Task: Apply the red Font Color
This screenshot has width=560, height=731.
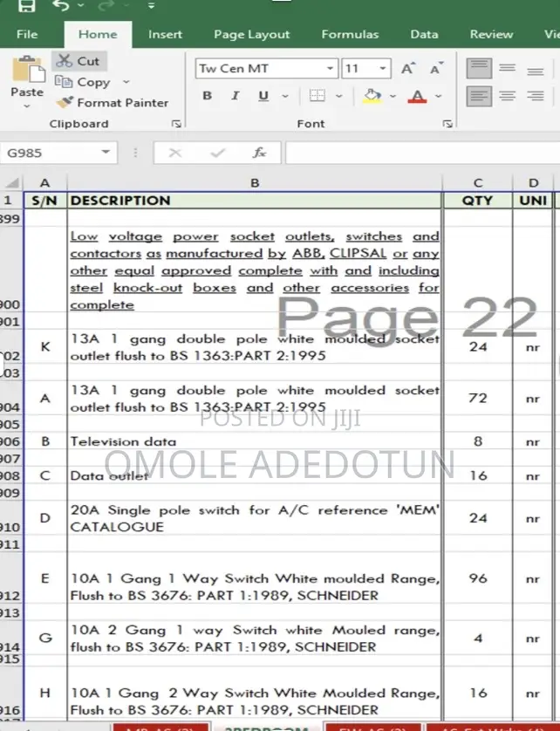Action: (417, 96)
